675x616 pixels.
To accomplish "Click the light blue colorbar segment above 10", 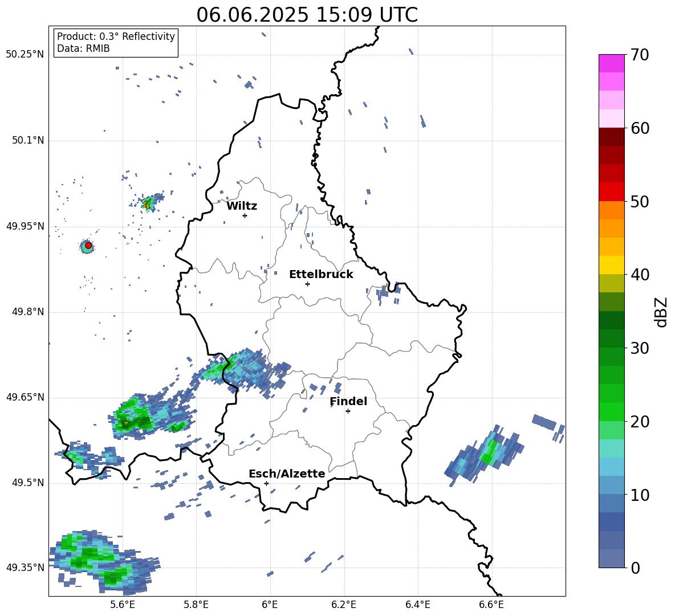I will tap(611, 485).
